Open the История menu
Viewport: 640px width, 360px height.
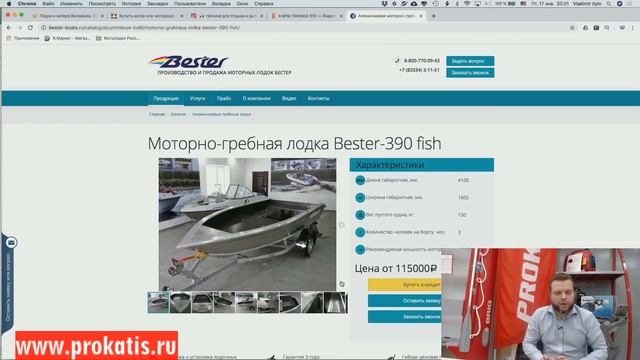[131, 3]
